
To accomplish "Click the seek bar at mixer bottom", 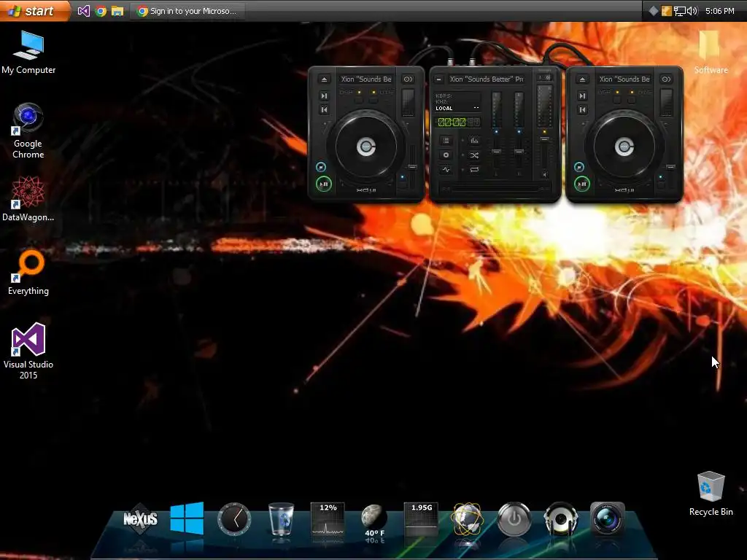I will point(495,189).
